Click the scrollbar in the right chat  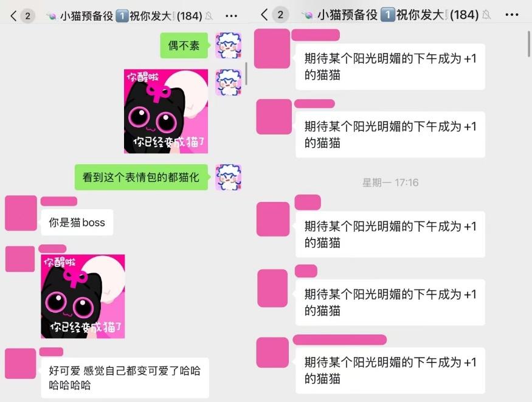click(528, 44)
